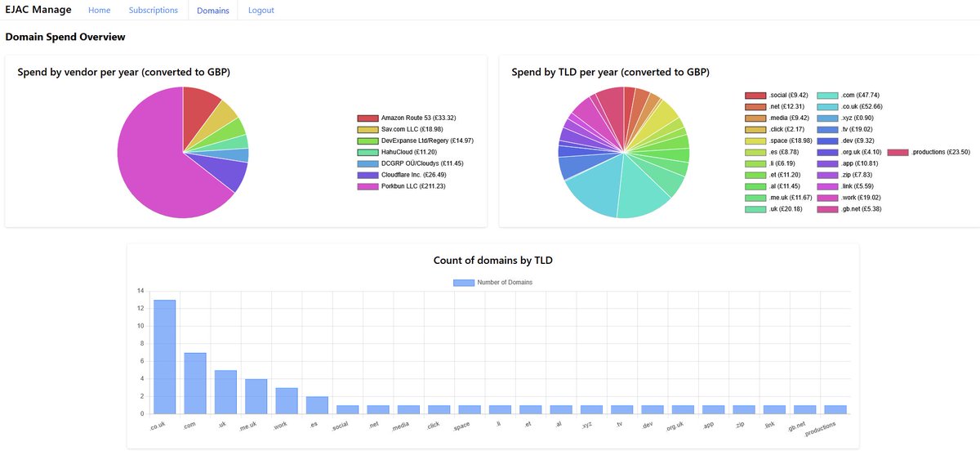This screenshot has width=980, height=464.
Task: Toggle .click (£2.17) legend entry
Action: (775, 130)
